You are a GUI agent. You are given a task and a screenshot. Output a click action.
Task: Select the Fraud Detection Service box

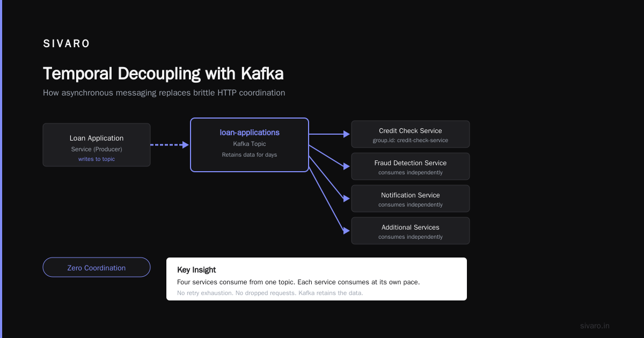point(411,166)
